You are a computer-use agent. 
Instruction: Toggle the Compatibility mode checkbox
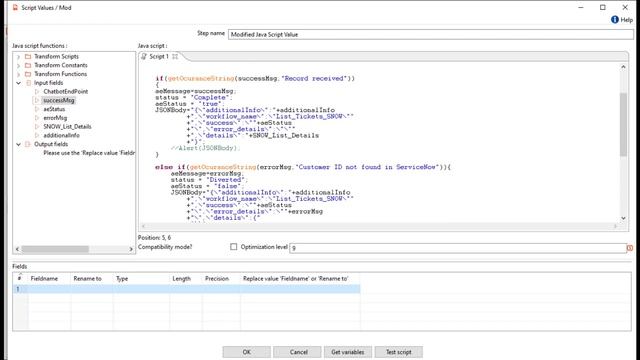point(233,247)
